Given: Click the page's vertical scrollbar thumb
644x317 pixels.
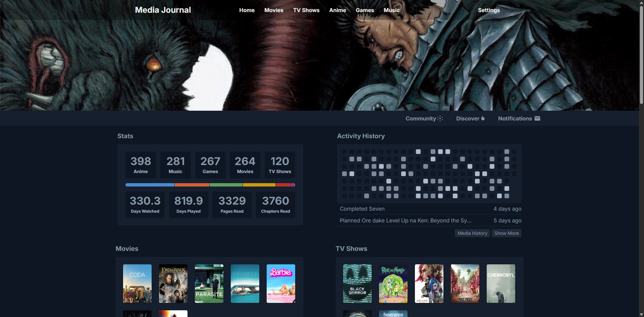Looking at the screenshot, I should (x=641, y=55).
